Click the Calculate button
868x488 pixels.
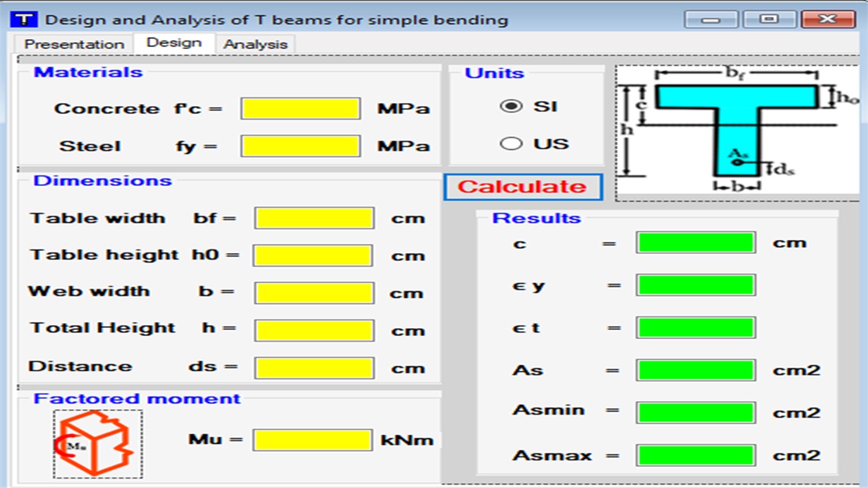point(523,187)
